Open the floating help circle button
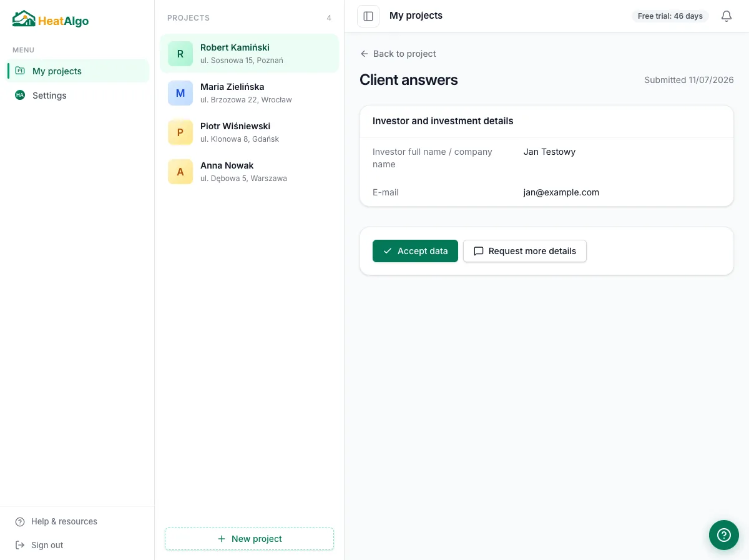 (x=724, y=535)
